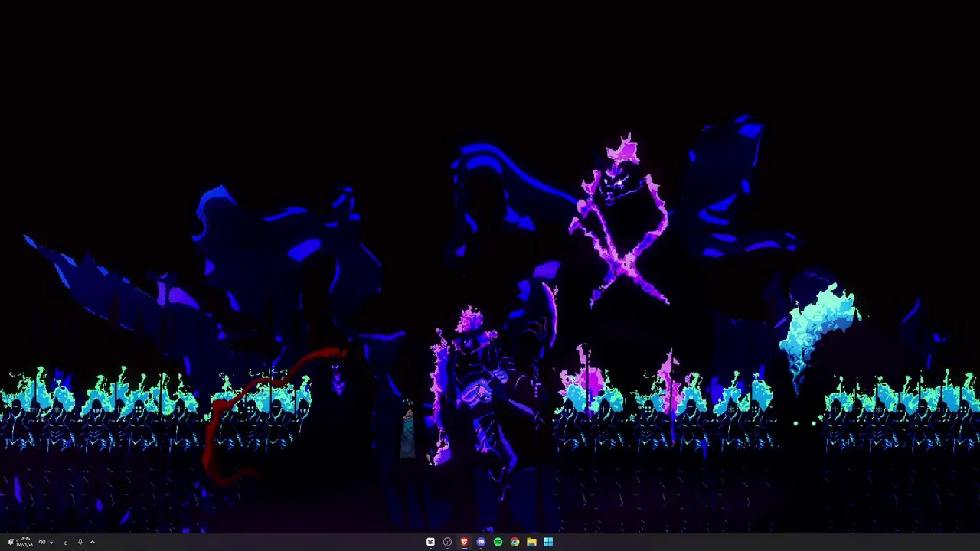
Task: Open Discord from the taskbar
Action: tap(481, 542)
